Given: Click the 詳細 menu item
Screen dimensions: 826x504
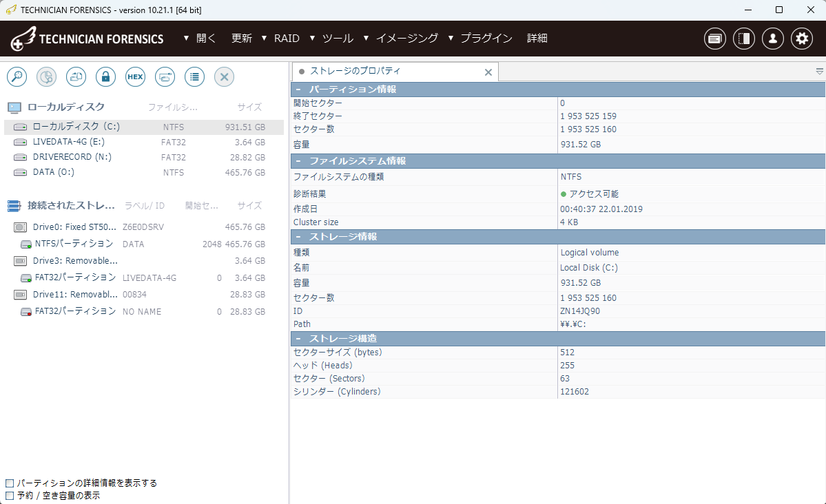Looking at the screenshot, I should click(x=537, y=39).
